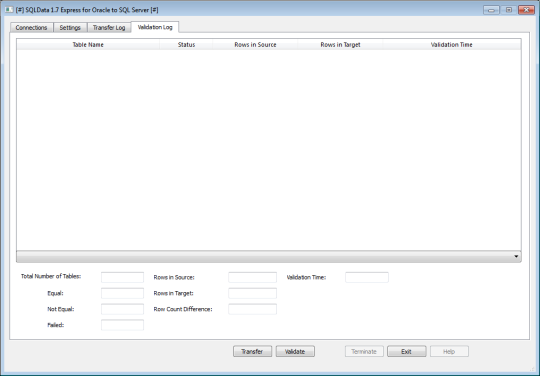Click the Help button
Screen dimensions: 540x376
point(449,351)
